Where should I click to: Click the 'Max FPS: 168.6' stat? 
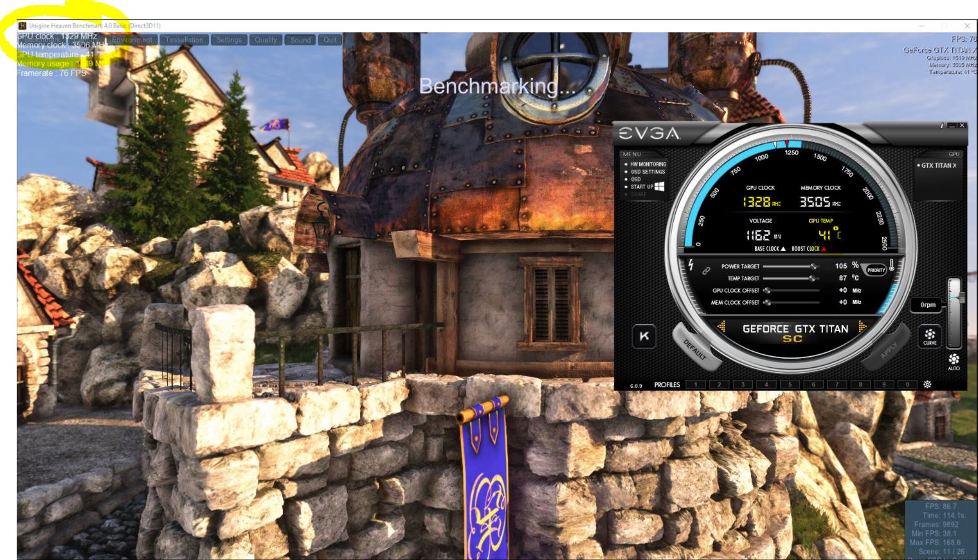click(x=935, y=543)
